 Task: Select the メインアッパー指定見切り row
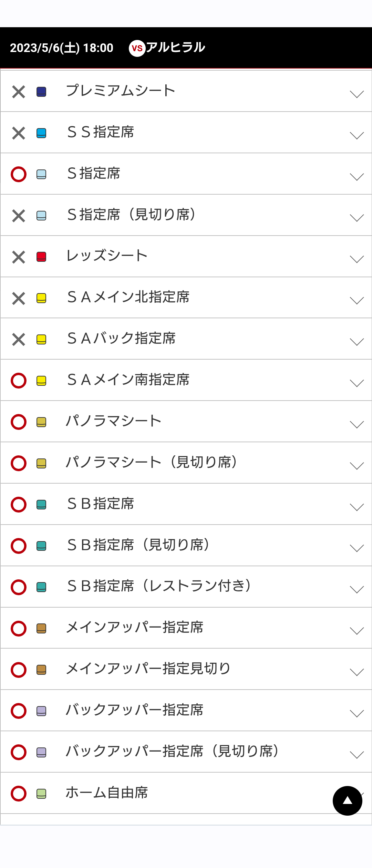point(148,669)
